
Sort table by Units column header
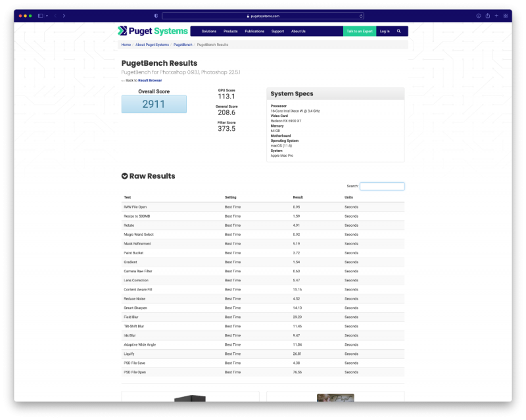click(x=348, y=197)
